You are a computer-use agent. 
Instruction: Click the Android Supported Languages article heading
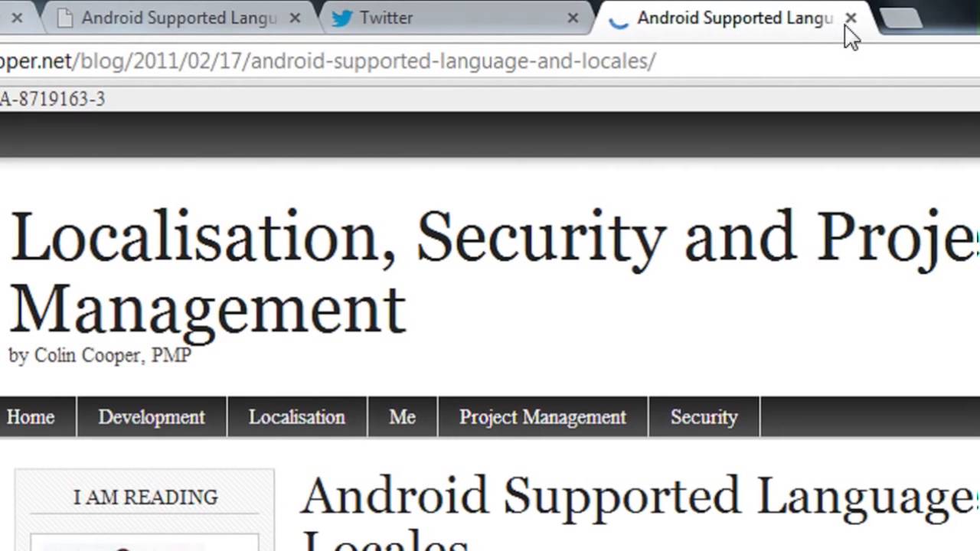(639, 513)
